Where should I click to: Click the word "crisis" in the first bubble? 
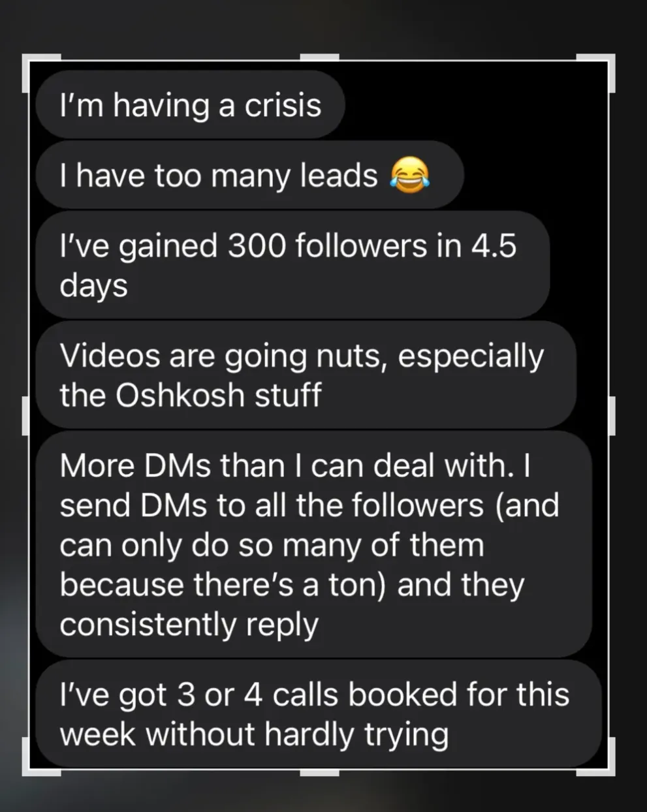pos(282,106)
